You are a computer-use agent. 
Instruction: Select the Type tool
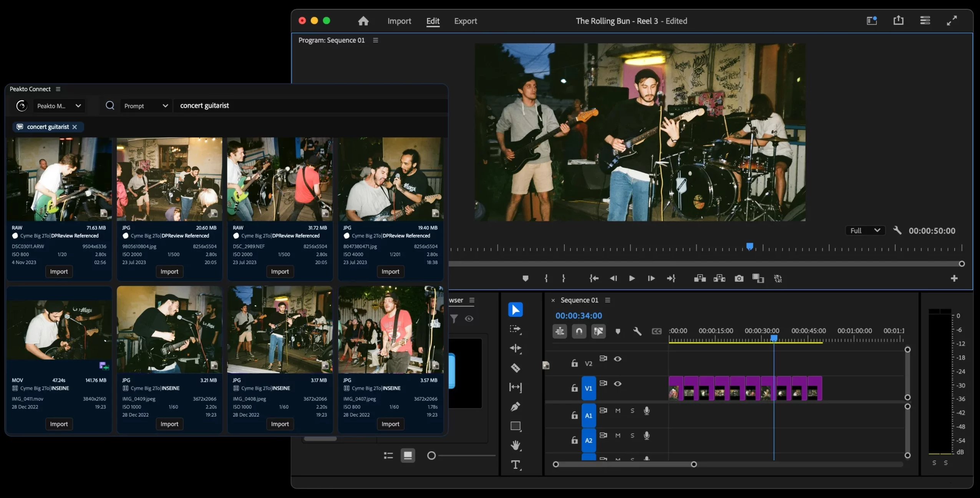pos(515,465)
